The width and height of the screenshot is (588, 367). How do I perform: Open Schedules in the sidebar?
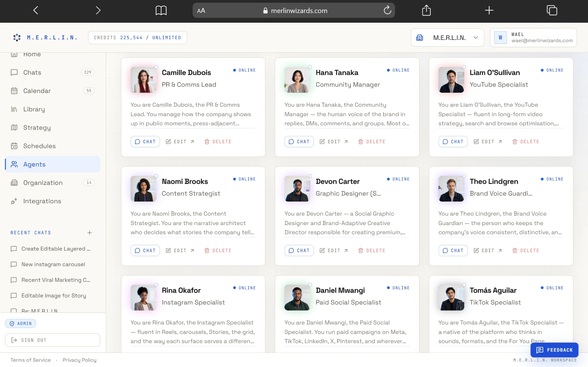point(53,146)
